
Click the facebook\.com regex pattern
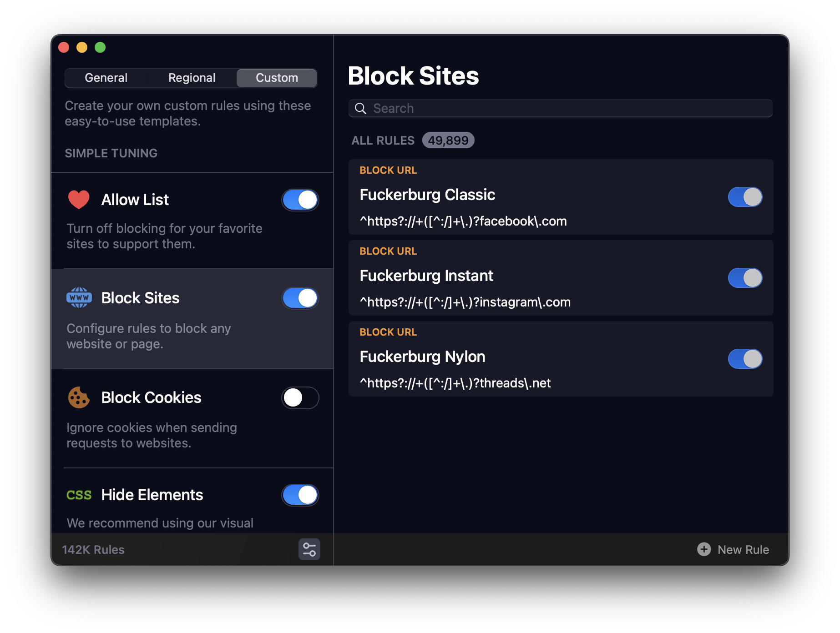point(463,221)
